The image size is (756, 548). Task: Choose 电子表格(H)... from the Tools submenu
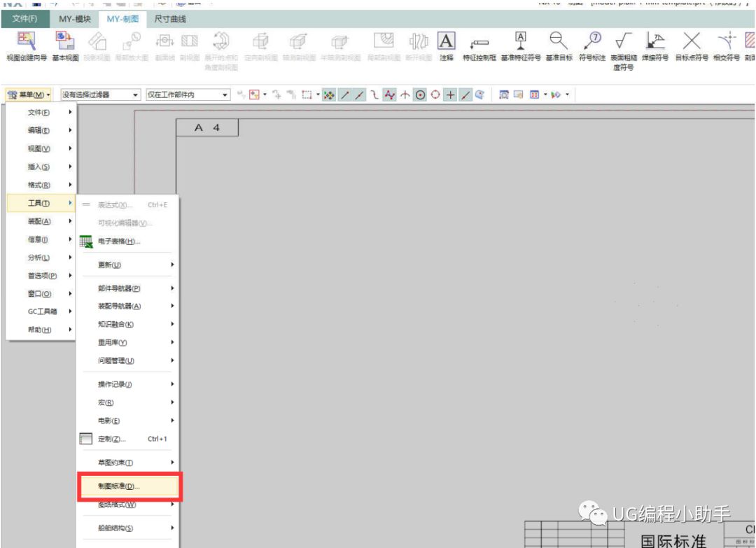tap(128, 241)
